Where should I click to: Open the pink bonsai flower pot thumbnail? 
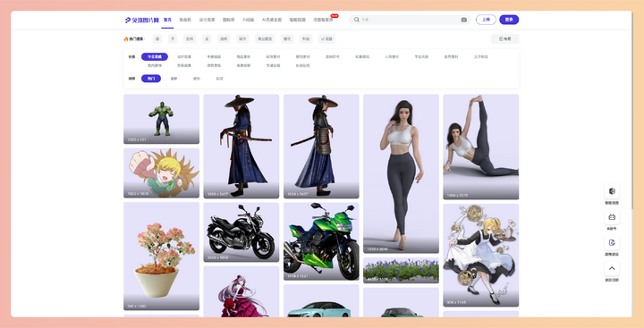[x=161, y=256]
